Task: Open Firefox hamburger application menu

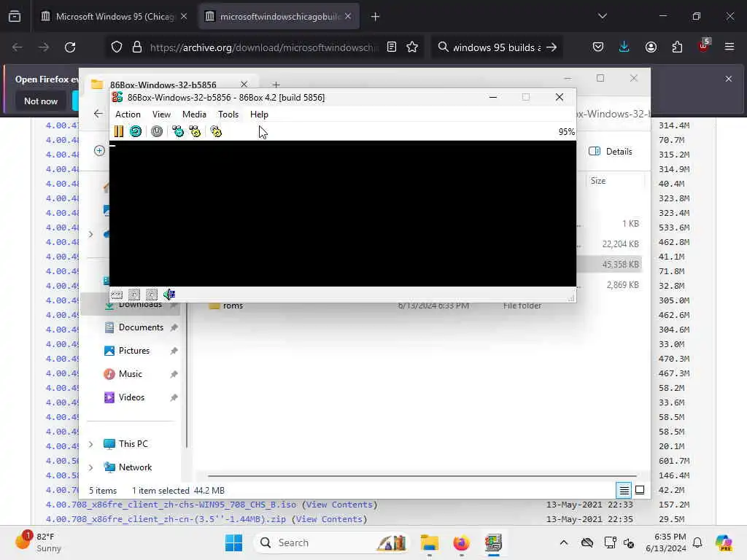Action: pyautogui.click(x=729, y=47)
